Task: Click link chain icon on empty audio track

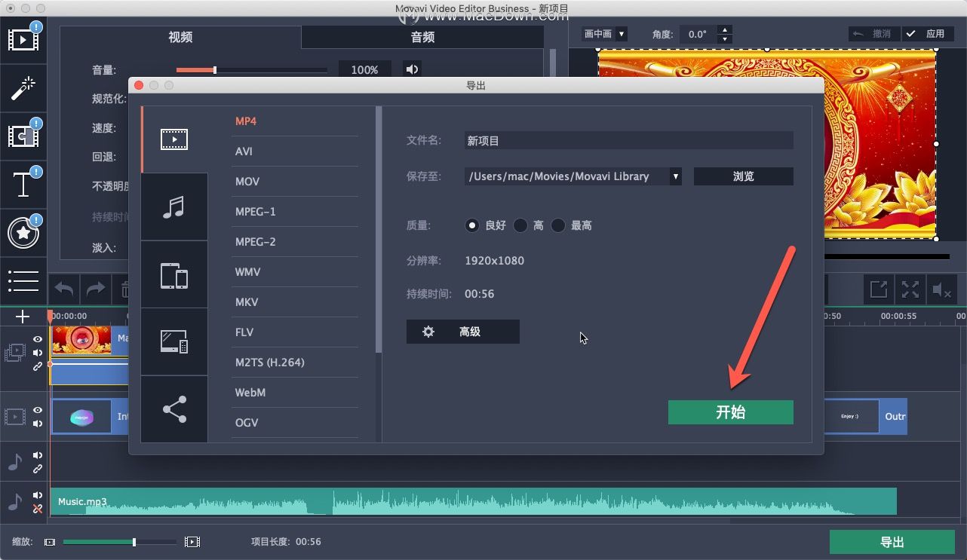Action: (x=38, y=469)
